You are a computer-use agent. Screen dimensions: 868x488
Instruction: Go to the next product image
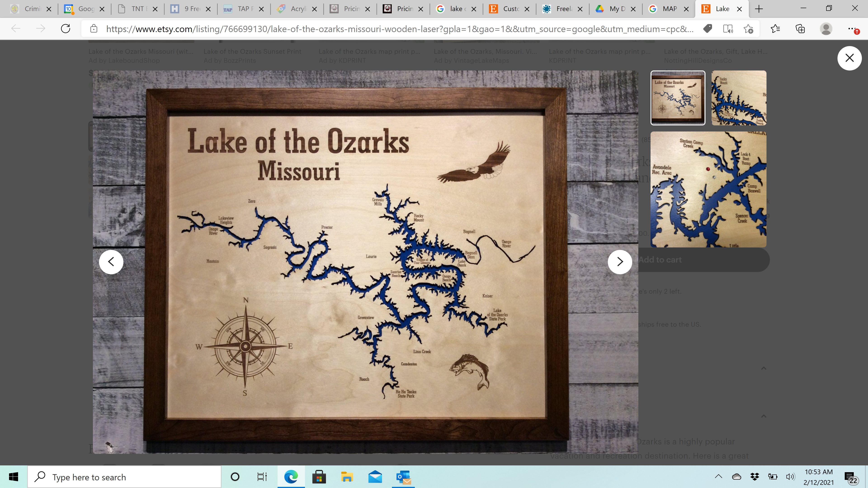pos(619,262)
